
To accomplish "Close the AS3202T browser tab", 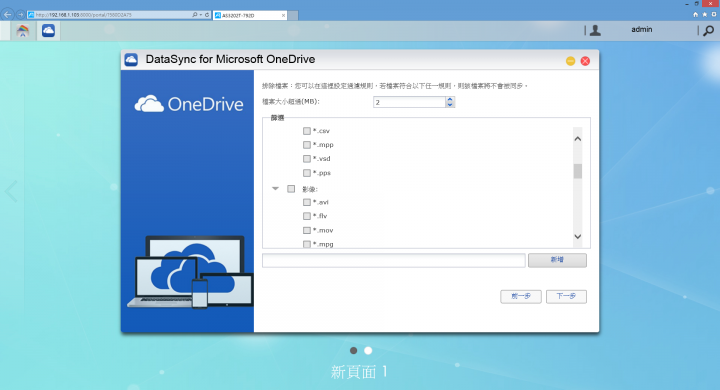I will [x=283, y=15].
